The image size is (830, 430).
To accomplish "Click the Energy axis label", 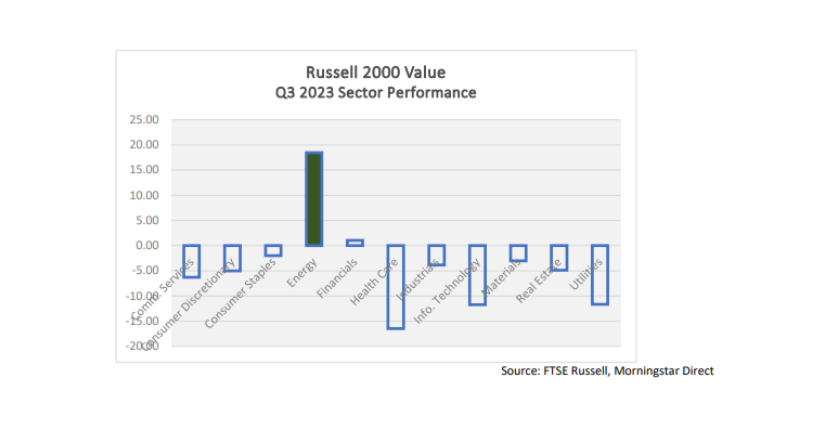I will point(302,273).
